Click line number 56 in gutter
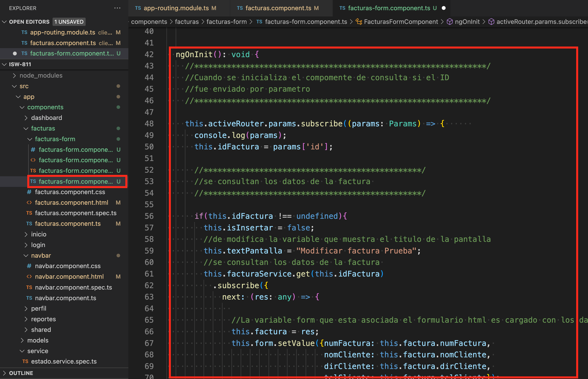 tap(149, 216)
